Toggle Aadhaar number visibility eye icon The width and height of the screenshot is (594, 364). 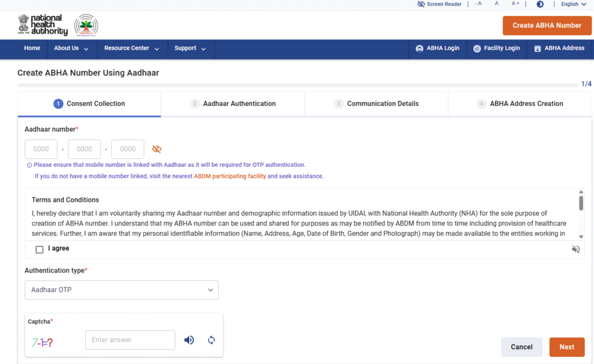(x=157, y=149)
